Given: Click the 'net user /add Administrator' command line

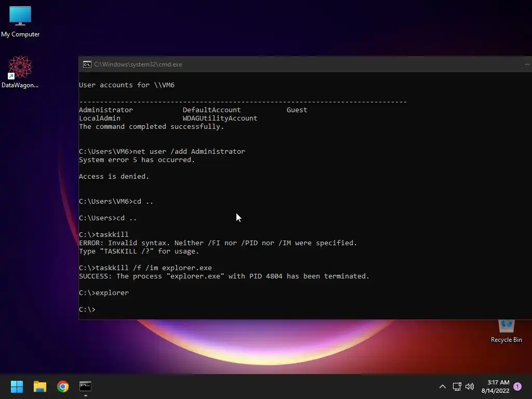Looking at the screenshot, I should pyautogui.click(x=162, y=151).
